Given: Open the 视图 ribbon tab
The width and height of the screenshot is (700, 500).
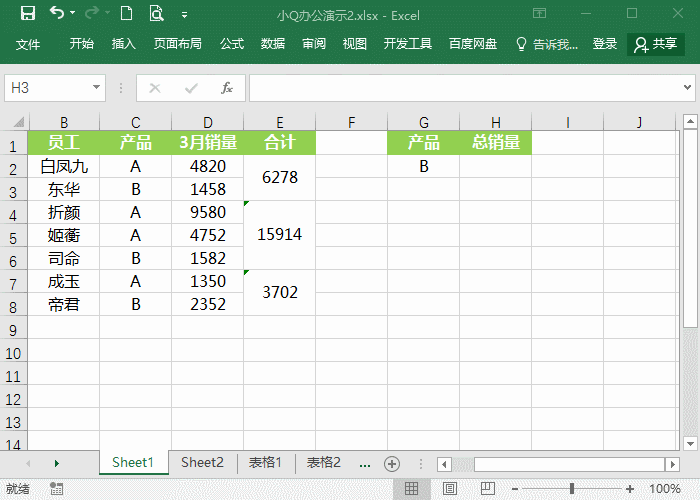Looking at the screenshot, I should click(x=355, y=43).
